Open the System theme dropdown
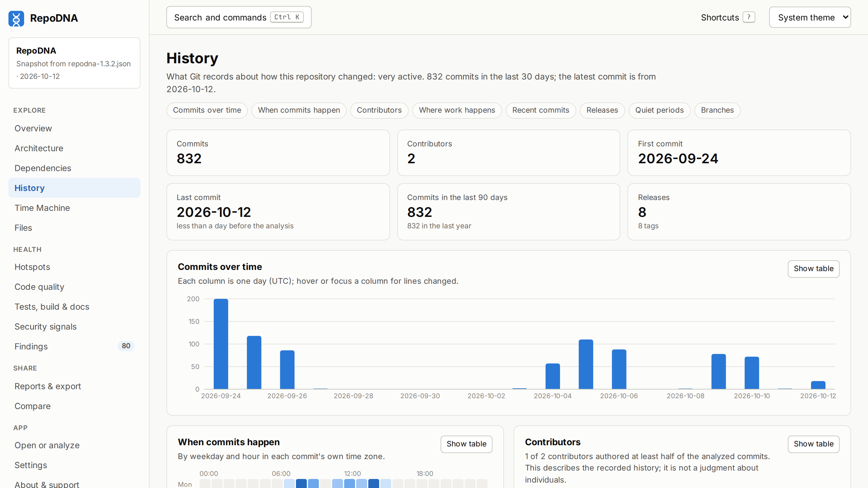 [810, 17]
